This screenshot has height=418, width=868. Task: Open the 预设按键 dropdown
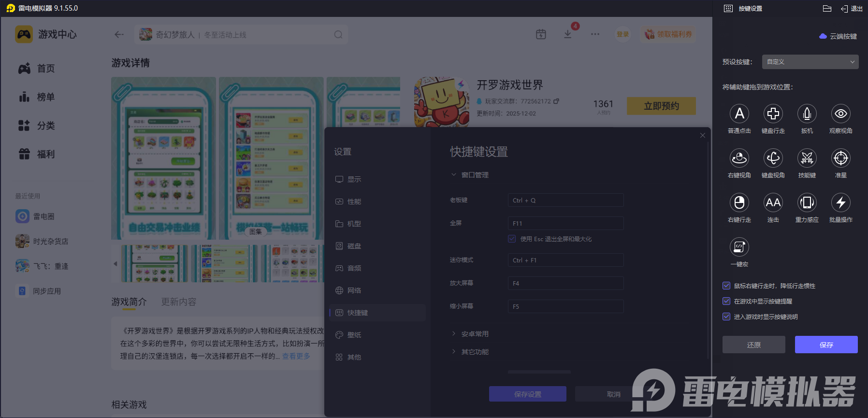(810, 62)
